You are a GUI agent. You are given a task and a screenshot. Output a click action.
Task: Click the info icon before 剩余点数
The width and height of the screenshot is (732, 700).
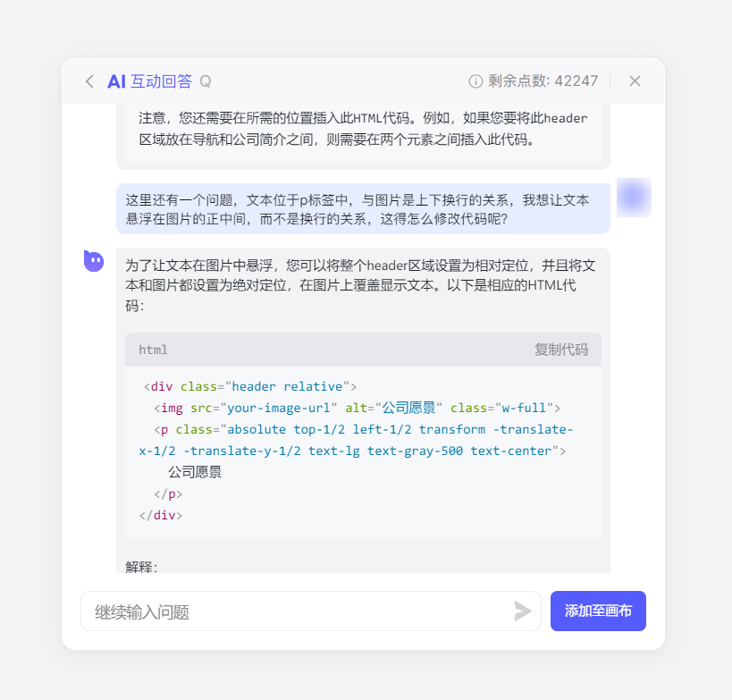pyautogui.click(x=475, y=81)
